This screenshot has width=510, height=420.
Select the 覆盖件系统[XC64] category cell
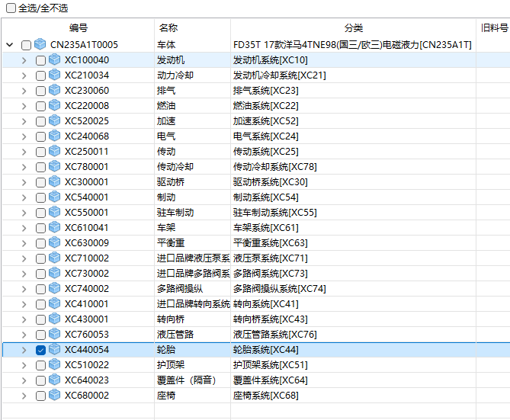270,380
